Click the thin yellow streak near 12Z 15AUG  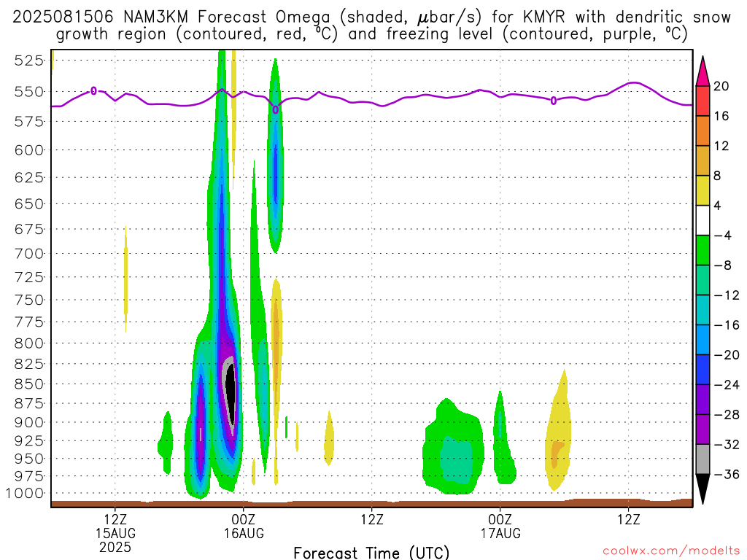point(125,279)
